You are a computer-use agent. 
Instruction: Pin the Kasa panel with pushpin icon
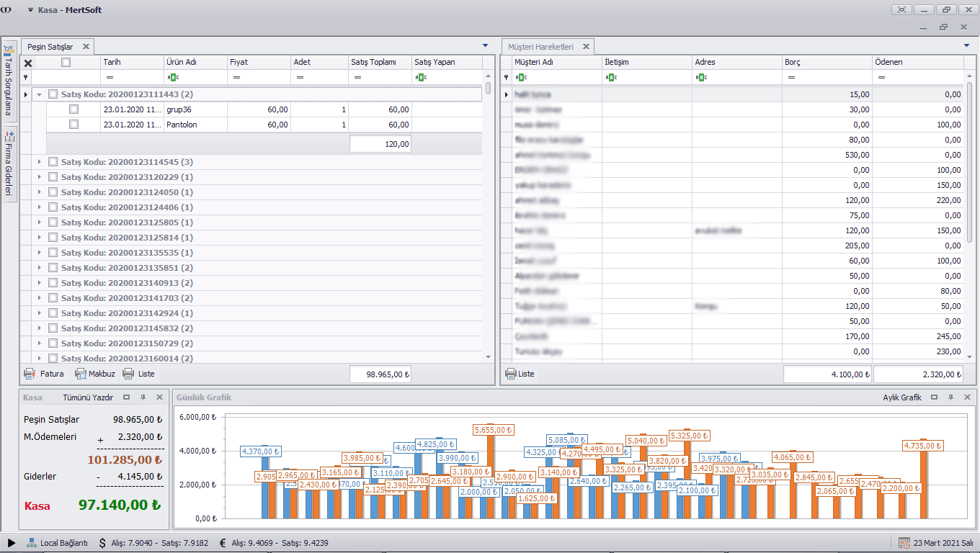pos(143,397)
